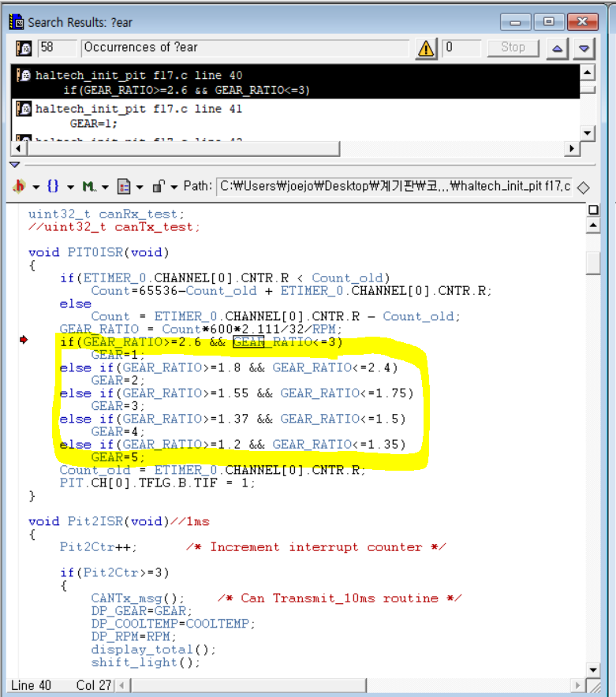The image size is (616, 697).
Task: Open the functions popup braces icon
Action: (53, 186)
